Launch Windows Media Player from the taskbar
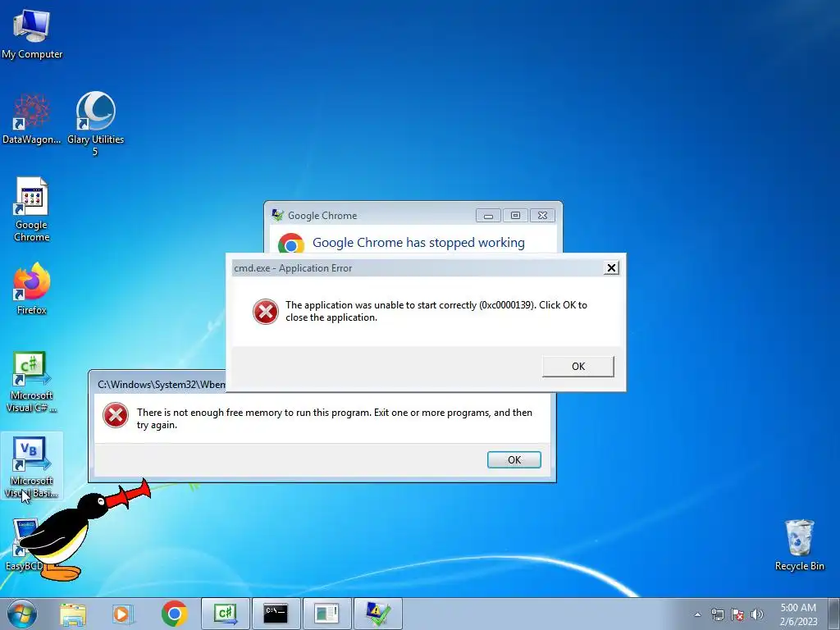This screenshot has height=630, width=840. click(x=122, y=614)
